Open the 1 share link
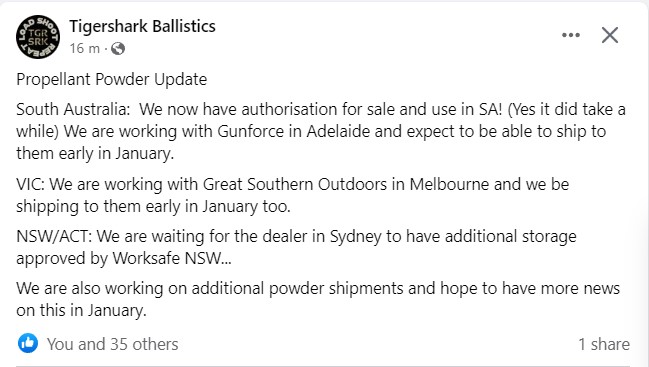The width and height of the screenshot is (649, 367). 604,344
